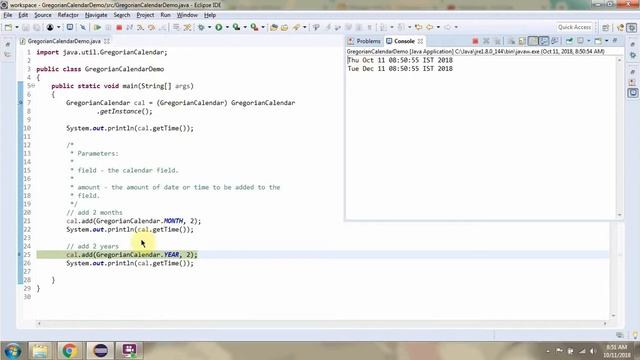Click console line 'Tue Dec 11 08:50:55 IST 2018'
Screen dimensions: 640x360
(400, 69)
